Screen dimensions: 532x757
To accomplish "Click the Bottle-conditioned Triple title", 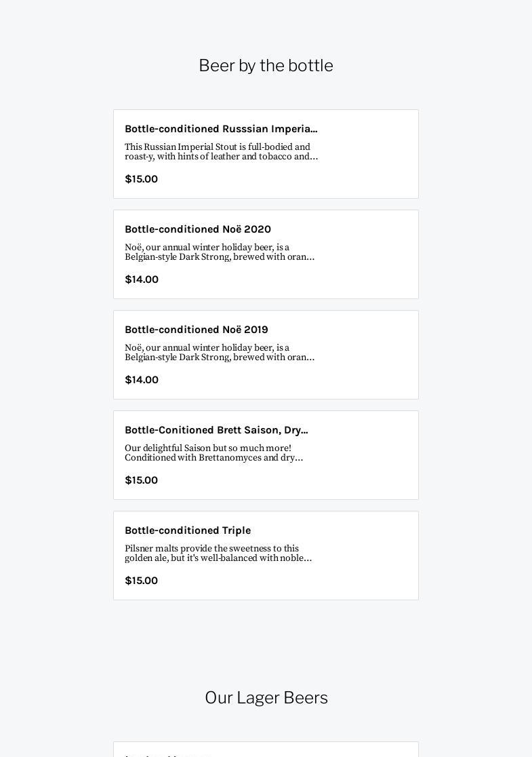I will (188, 530).
